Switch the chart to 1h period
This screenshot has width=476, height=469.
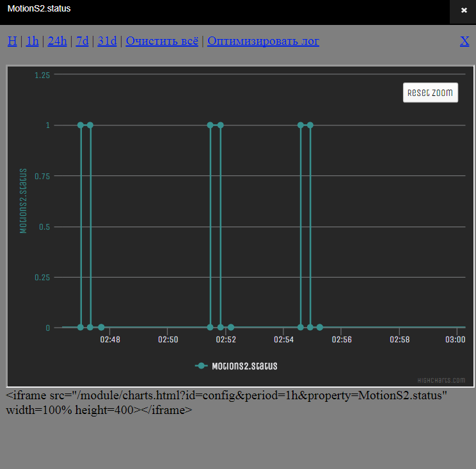coord(32,41)
